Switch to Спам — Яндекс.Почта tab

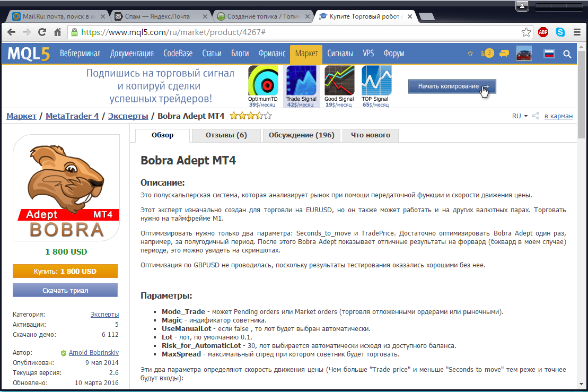[161, 16]
